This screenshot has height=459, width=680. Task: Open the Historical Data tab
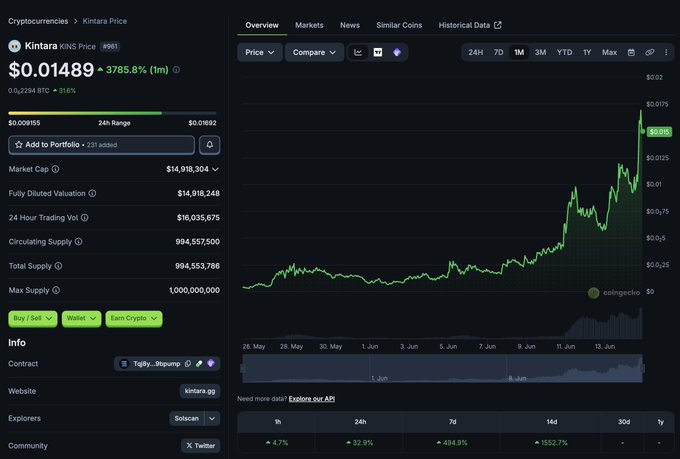pos(470,25)
